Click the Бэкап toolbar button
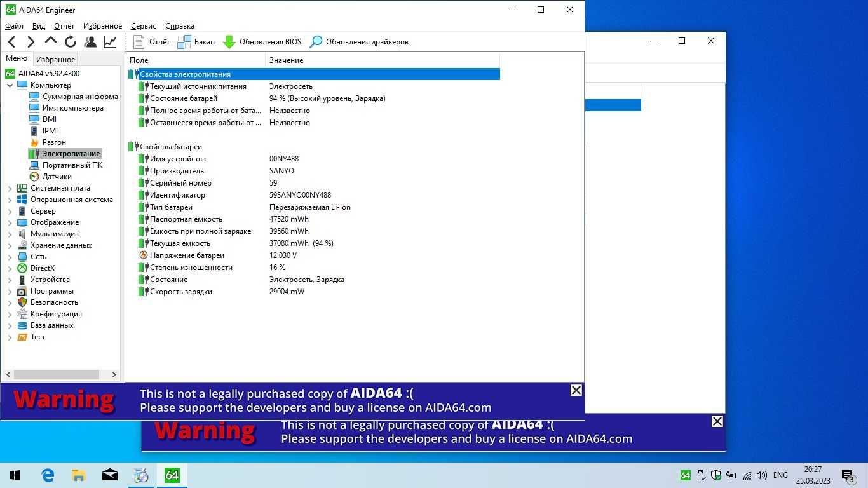868x488 pixels. click(x=196, y=42)
